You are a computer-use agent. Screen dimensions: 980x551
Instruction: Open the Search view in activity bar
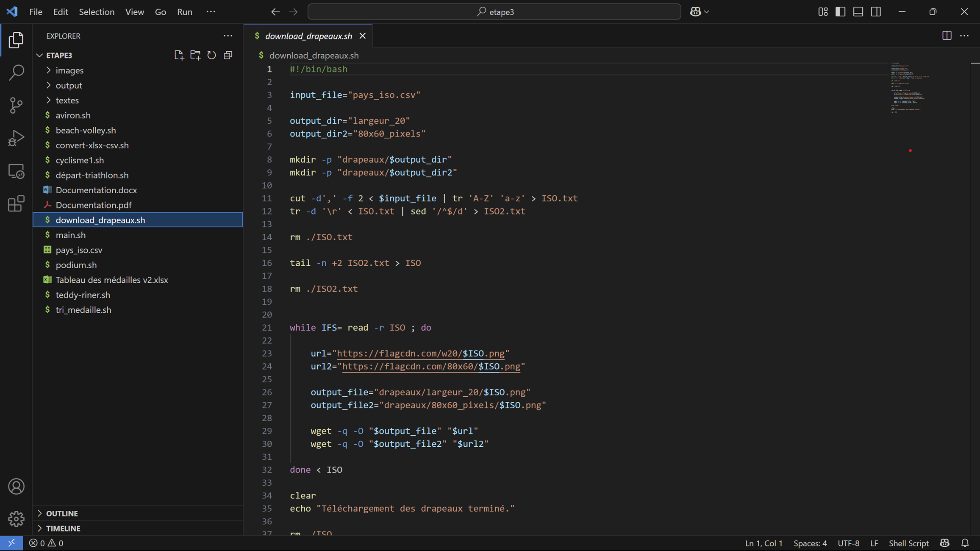point(16,72)
